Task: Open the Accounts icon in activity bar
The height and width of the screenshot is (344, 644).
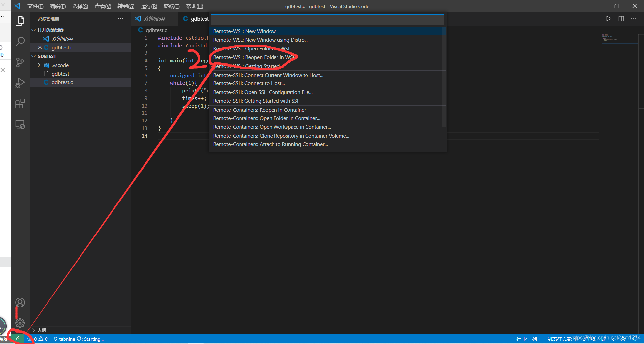Action: pyautogui.click(x=20, y=302)
